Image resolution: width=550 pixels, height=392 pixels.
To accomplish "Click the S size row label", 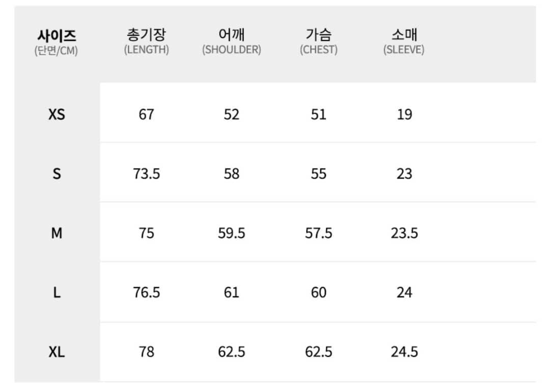I will click(x=57, y=174).
